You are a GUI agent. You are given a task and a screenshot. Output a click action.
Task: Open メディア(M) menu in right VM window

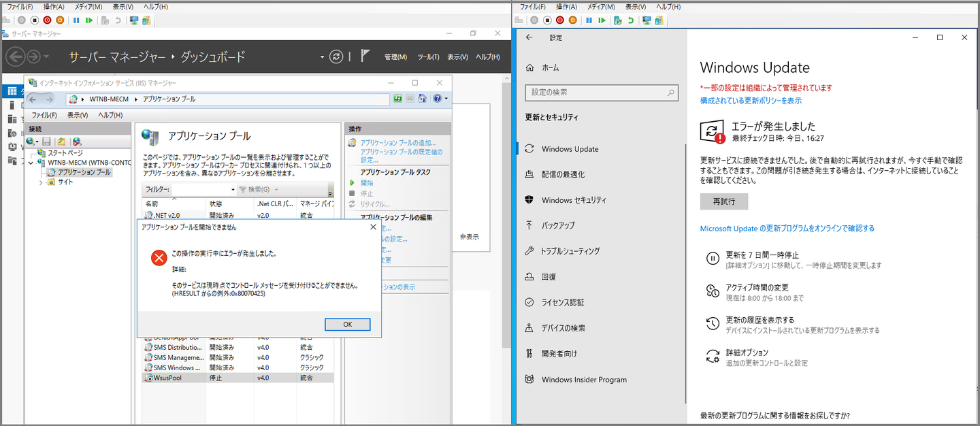[601, 6]
